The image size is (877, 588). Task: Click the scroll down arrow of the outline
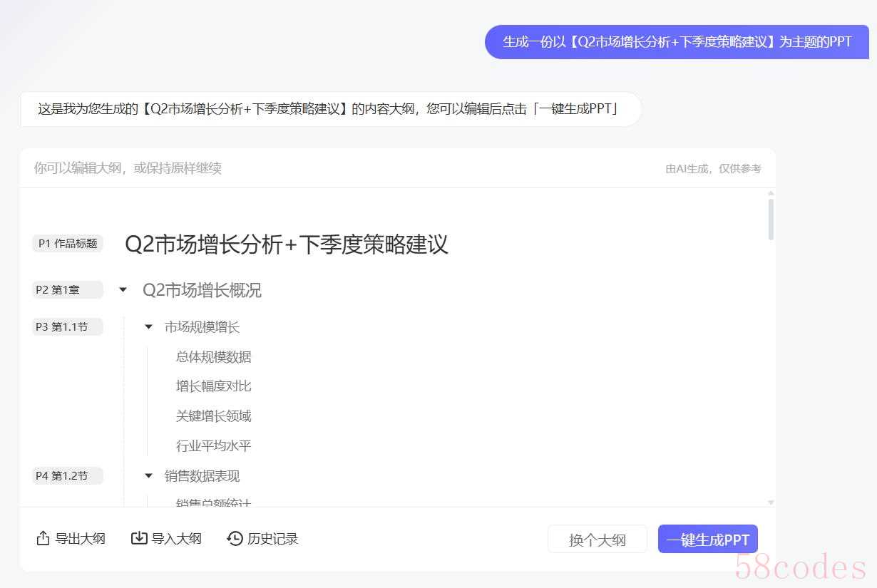click(771, 502)
